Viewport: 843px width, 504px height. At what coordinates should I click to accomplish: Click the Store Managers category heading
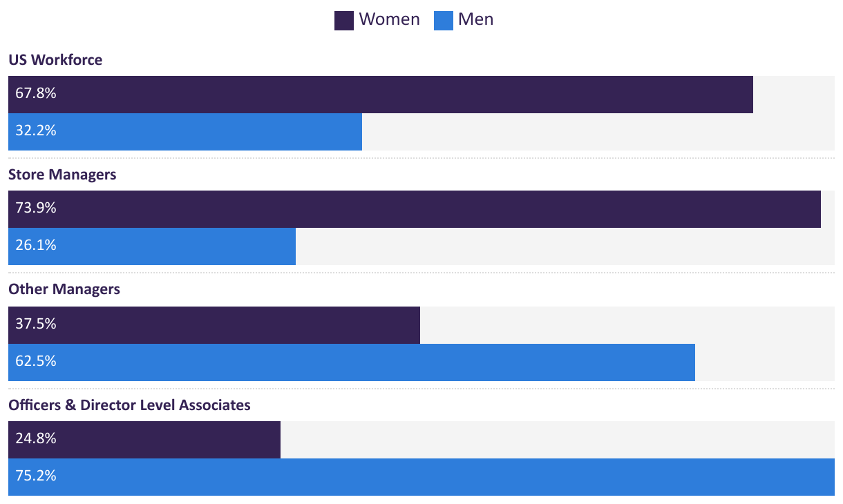[x=62, y=175]
